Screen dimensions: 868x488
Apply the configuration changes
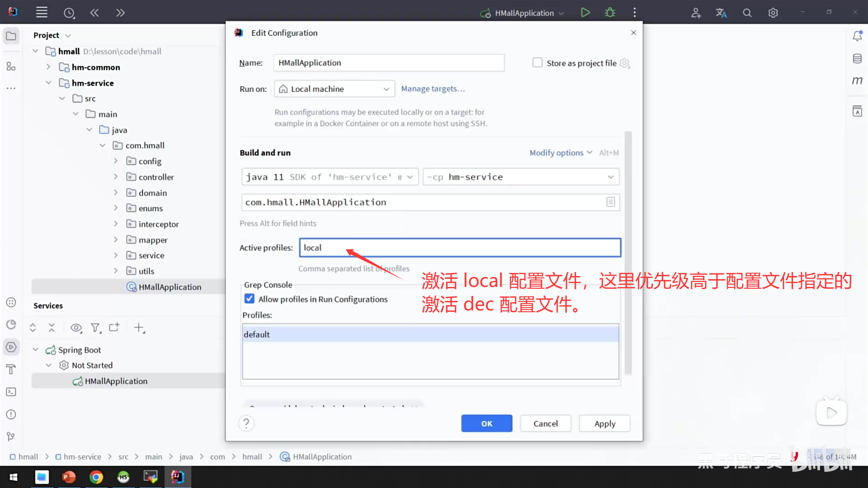tap(604, 423)
